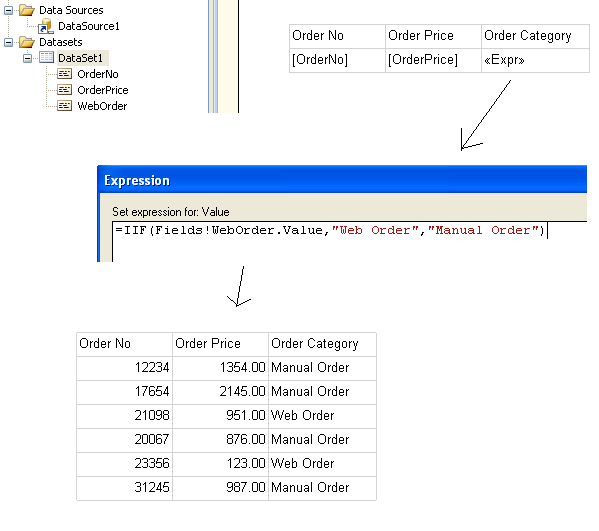The width and height of the screenshot is (599, 531).
Task: Click the Order Price header in preview table
Action: pyautogui.click(x=220, y=344)
